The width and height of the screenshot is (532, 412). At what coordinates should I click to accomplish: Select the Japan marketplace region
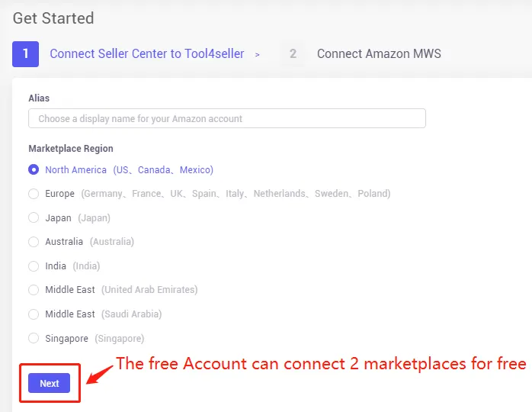34,217
